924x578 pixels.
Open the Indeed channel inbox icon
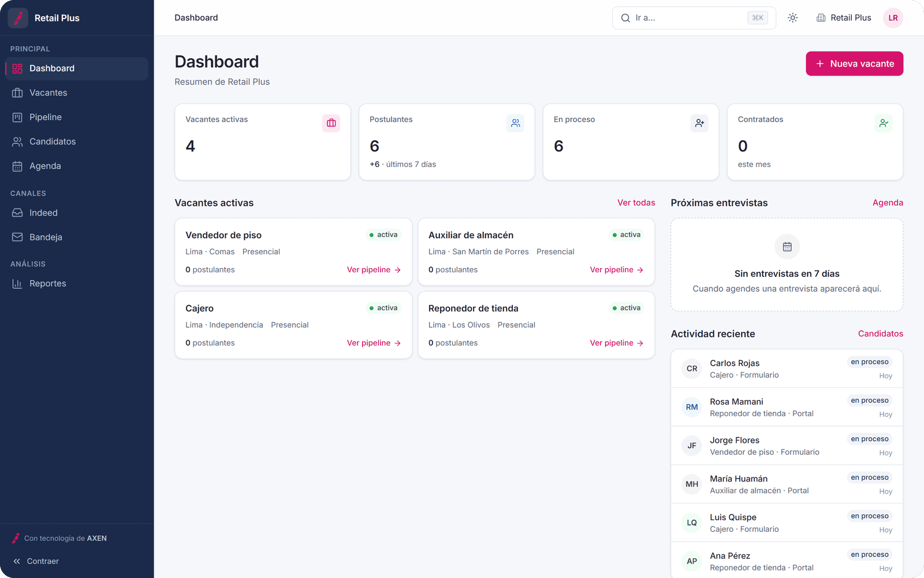click(x=17, y=213)
